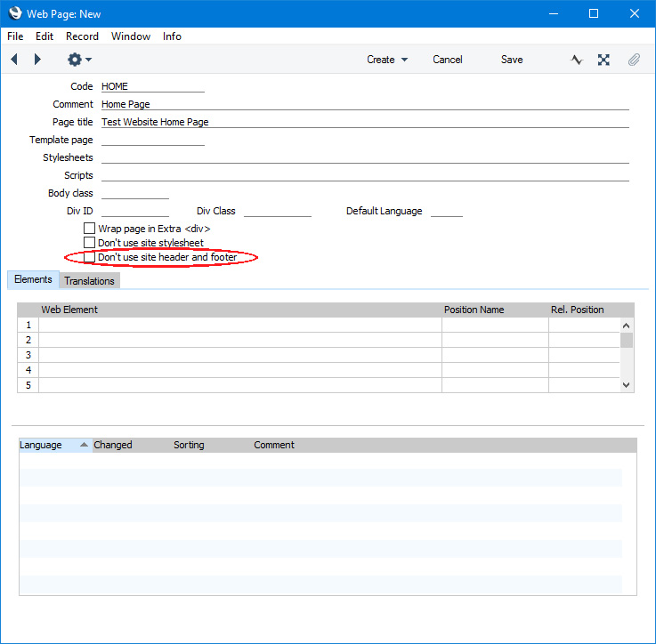Maximize the Web Page window
Image resolution: width=656 pixels, height=644 pixels.
593,14
